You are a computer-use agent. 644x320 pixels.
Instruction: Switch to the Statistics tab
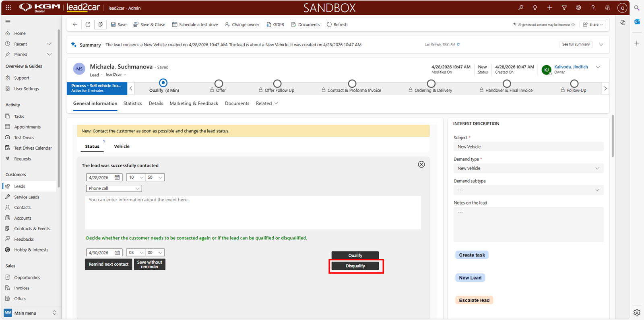point(132,103)
